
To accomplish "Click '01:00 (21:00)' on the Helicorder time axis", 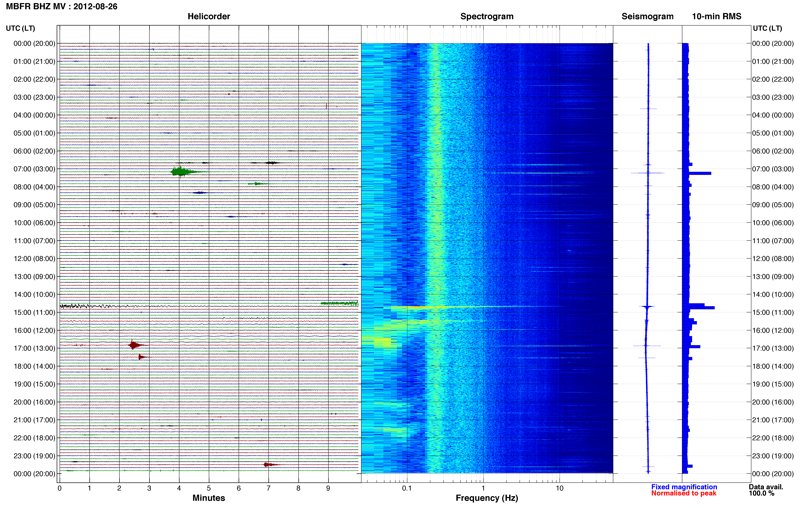I will coord(34,62).
